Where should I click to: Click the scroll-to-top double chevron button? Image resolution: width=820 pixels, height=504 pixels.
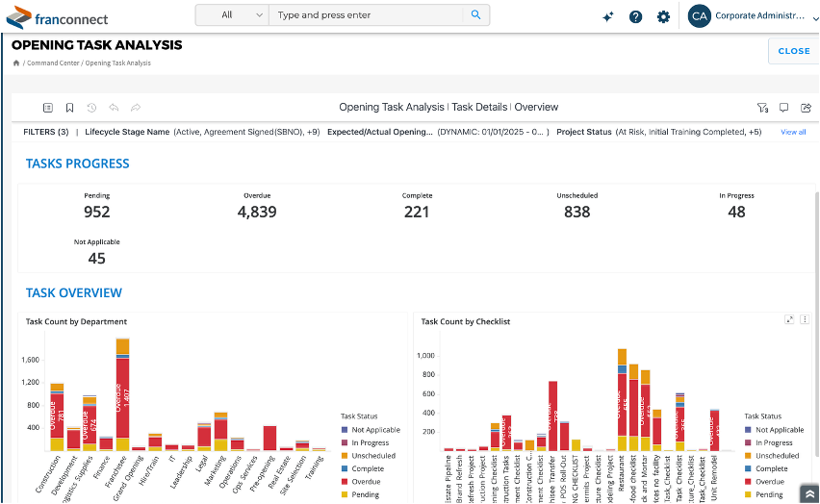pos(809,493)
